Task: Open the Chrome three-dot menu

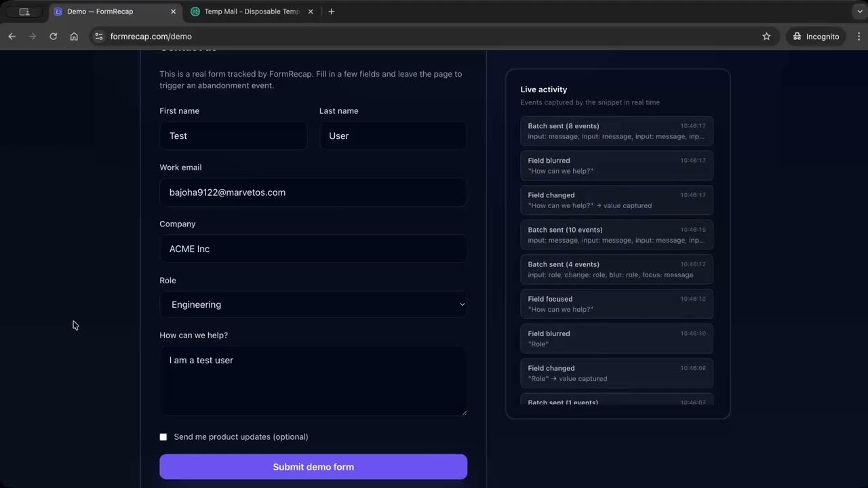Action: pyautogui.click(x=858, y=37)
